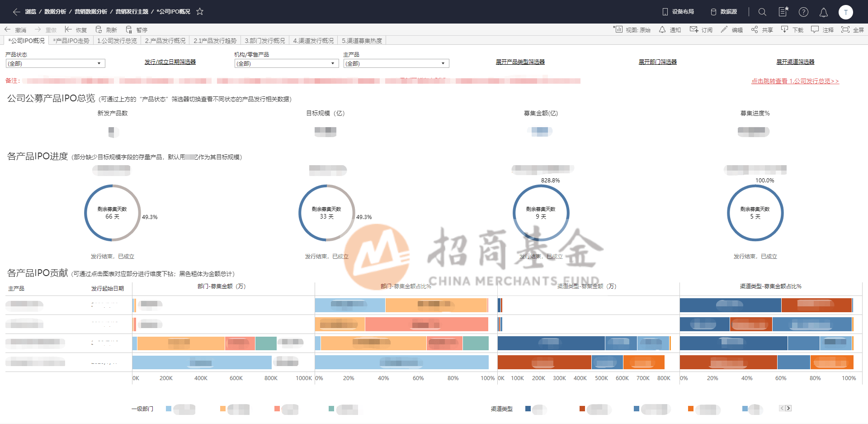This screenshot has width=868, height=424.
Task: Click the 暂停 pause icon
Action: click(129, 30)
